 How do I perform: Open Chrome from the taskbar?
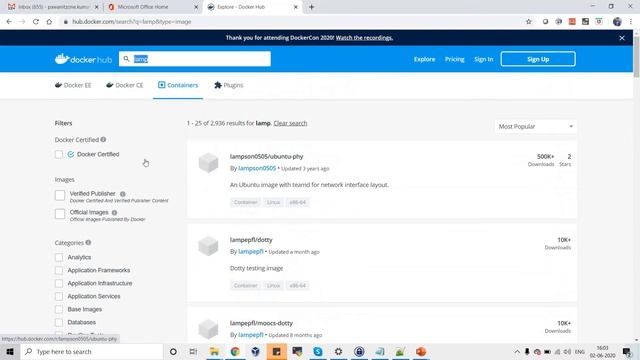click(235, 351)
